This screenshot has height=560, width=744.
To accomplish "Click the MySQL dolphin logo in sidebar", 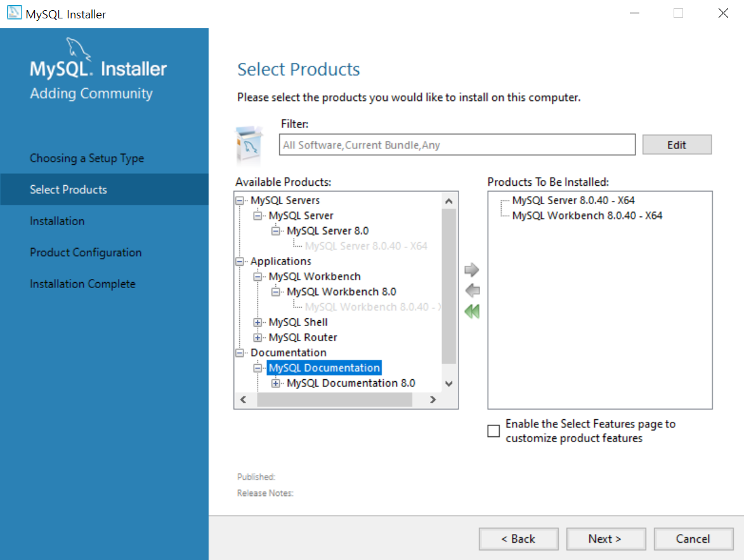I will 77,49.
